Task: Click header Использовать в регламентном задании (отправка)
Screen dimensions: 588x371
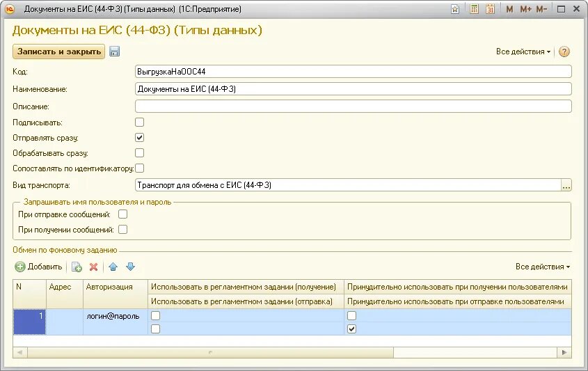Action: [x=246, y=301]
